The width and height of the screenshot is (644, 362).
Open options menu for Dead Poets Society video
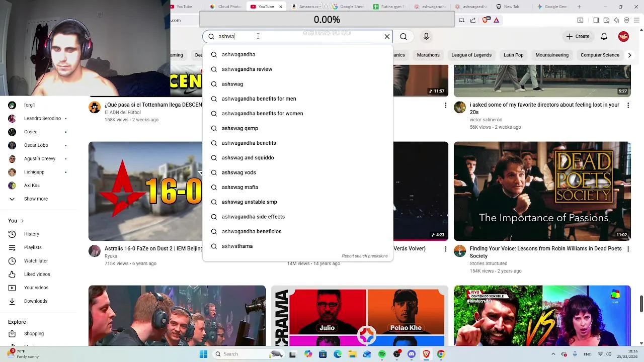click(x=628, y=249)
